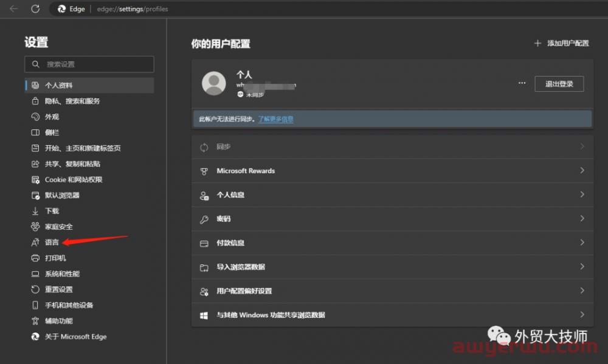
Task: Click the reset icon beside 重置设置
Action: (x=35, y=290)
